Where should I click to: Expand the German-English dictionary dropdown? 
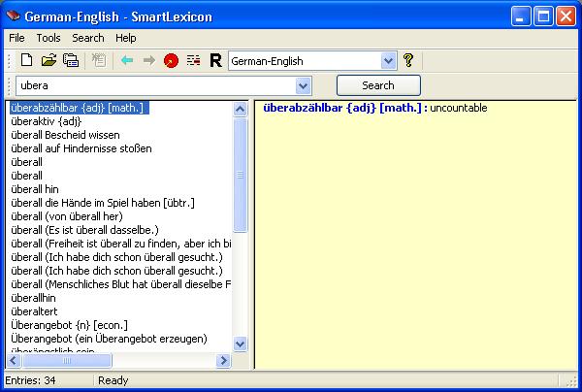pos(388,61)
